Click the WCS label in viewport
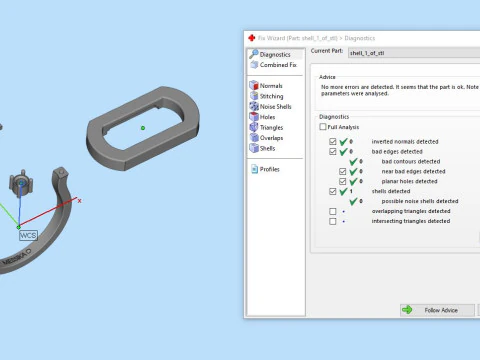Image resolution: width=480 pixels, height=360 pixels. coord(28,236)
